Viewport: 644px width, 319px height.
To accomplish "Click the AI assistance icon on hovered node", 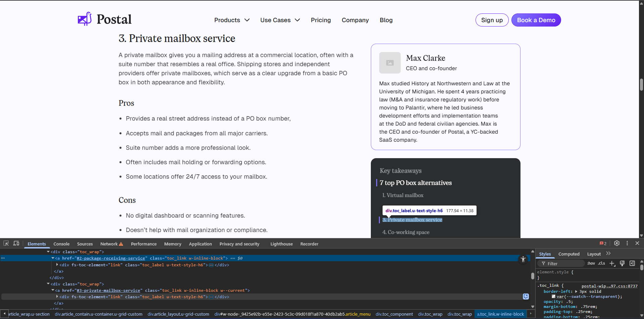I will (x=526, y=297).
